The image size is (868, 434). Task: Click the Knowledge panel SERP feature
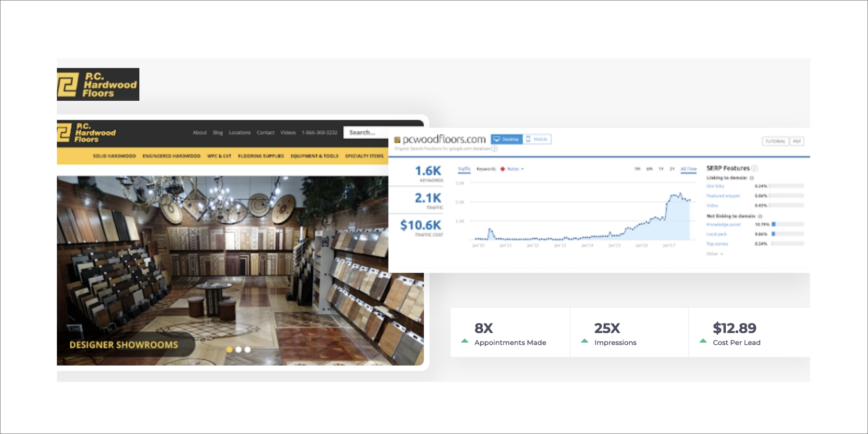click(723, 225)
